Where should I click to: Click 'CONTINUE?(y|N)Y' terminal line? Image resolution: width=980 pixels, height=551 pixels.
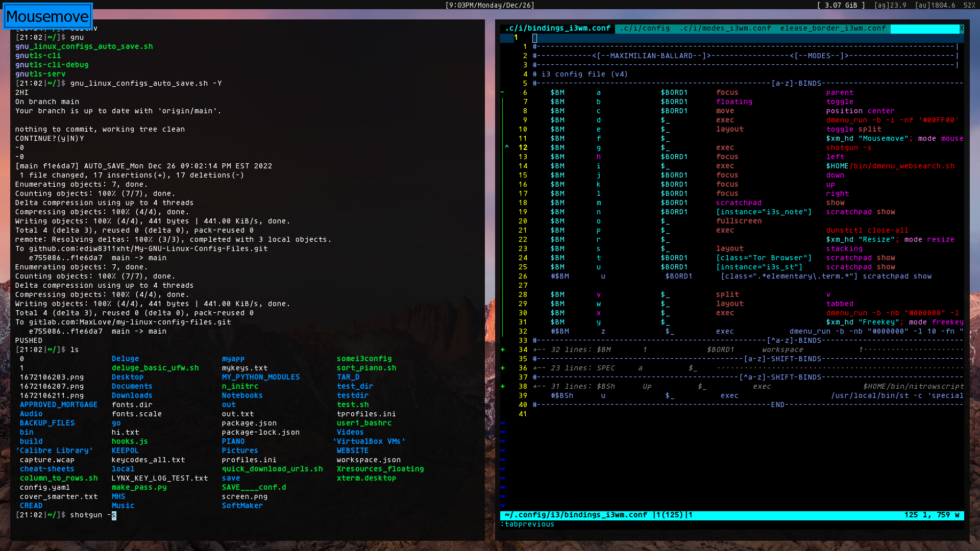click(x=50, y=139)
